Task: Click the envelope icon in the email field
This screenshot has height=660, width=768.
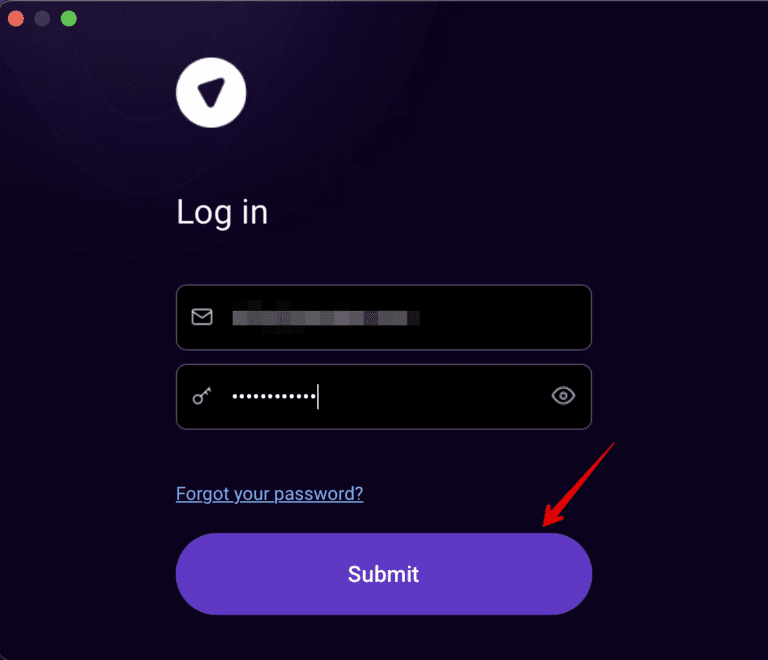Action: click(202, 317)
